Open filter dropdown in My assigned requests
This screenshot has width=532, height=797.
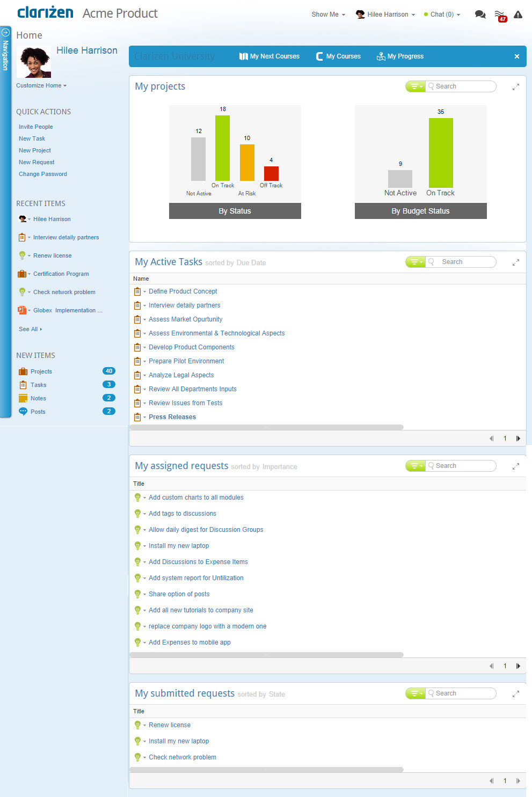coord(416,466)
